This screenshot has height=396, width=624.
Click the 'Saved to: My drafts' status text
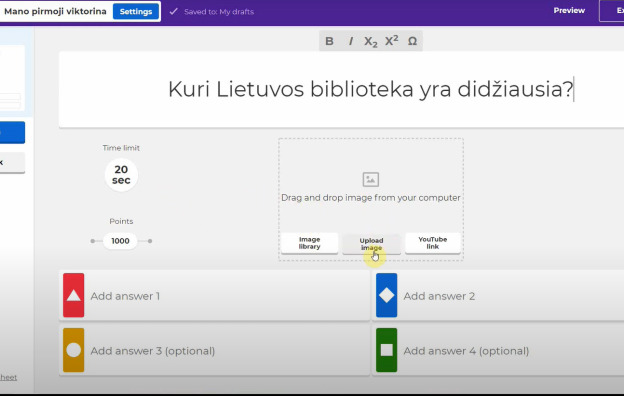[219, 12]
